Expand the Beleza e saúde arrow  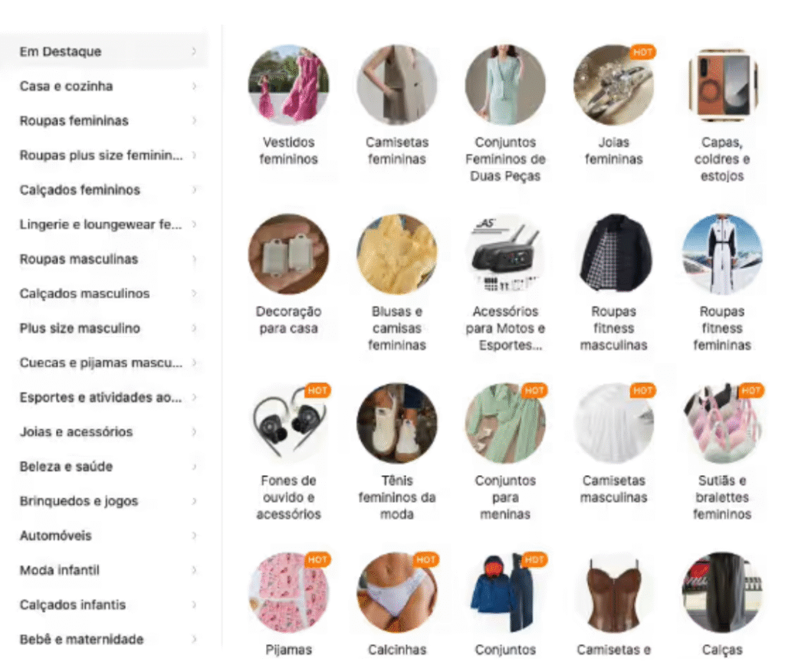[194, 467]
